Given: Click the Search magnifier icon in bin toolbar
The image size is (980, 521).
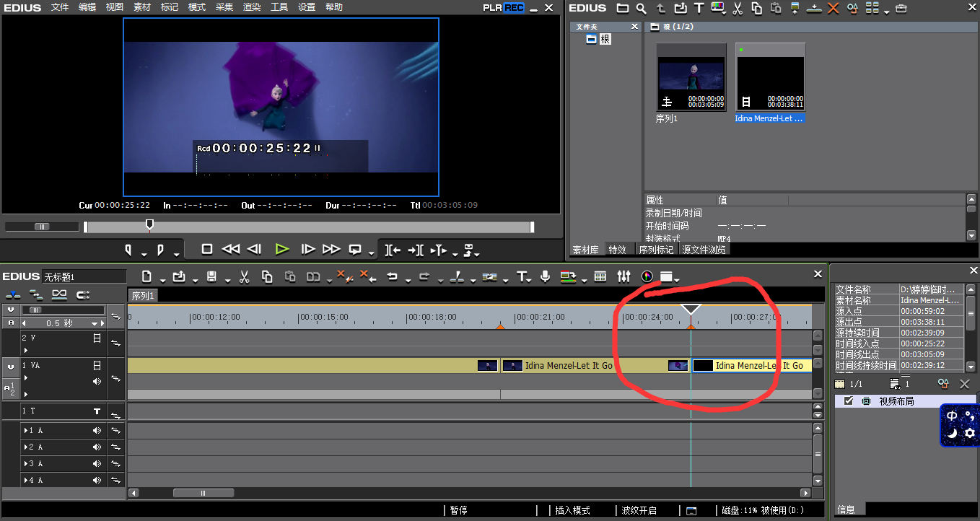Looking at the screenshot, I should pos(642,9).
